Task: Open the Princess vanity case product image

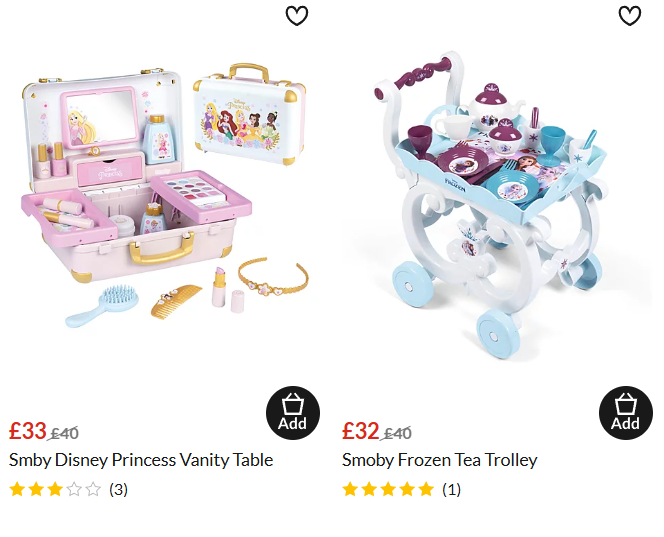Action: pos(166,195)
